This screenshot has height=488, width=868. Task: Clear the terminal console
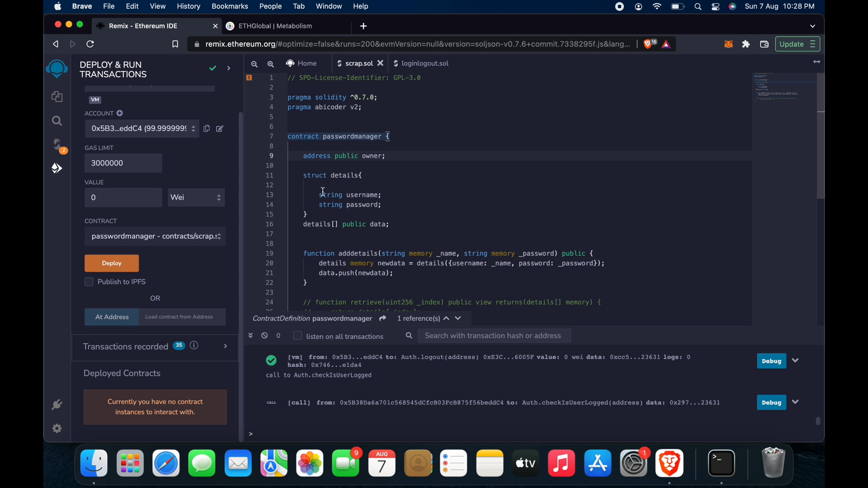point(264,335)
